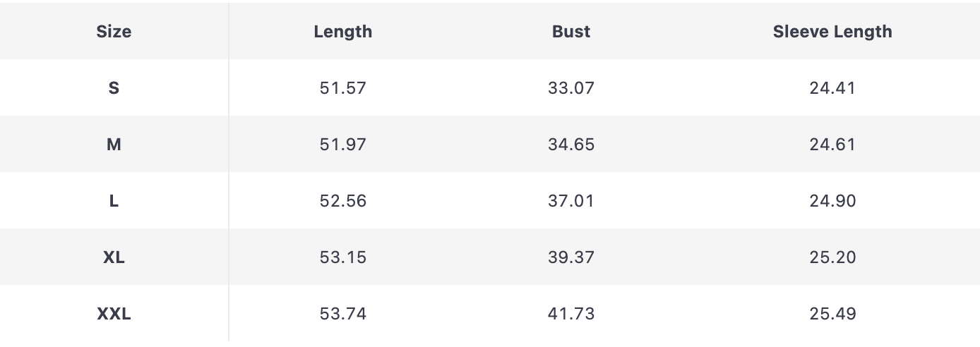980x347 pixels.
Task: Click the L size row label
Action: [x=114, y=201]
